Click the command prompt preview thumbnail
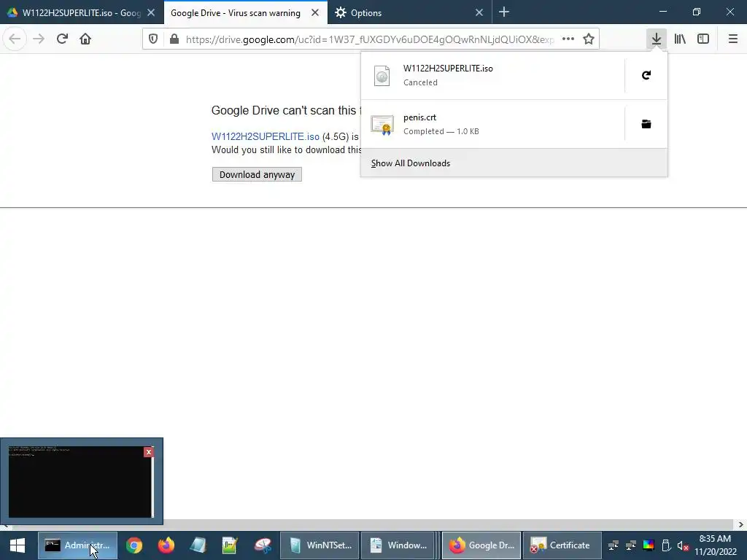The width and height of the screenshot is (747, 560). 80,481
